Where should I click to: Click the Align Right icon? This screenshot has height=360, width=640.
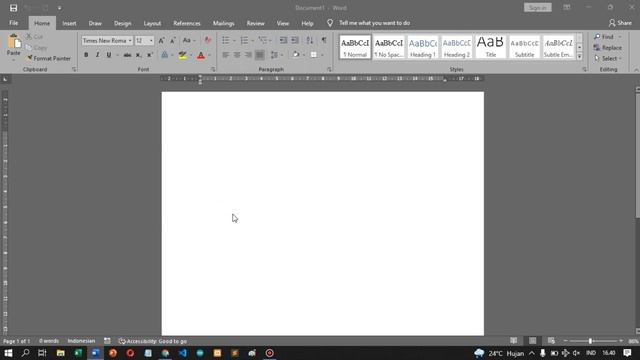click(248, 55)
